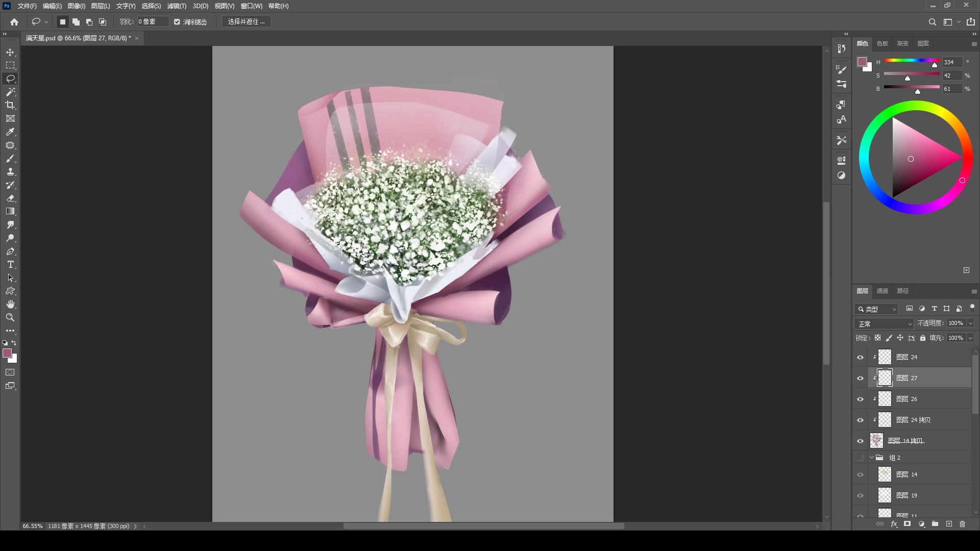This screenshot has height=551, width=980.
Task: Hide layer 图层 27 using eye icon
Action: (860, 378)
